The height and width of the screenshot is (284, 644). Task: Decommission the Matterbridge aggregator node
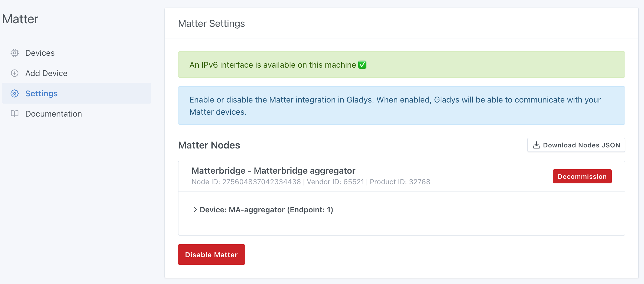[x=582, y=176]
